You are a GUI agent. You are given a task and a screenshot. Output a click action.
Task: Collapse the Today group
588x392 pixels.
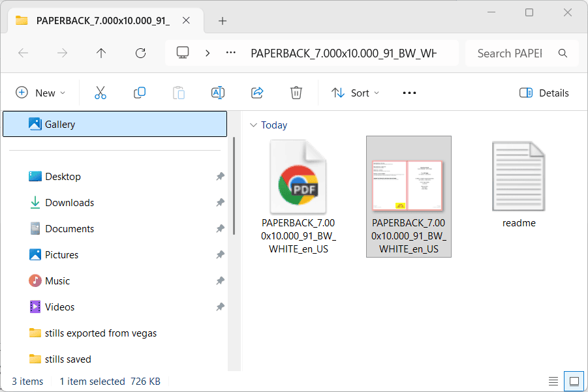[253, 125]
